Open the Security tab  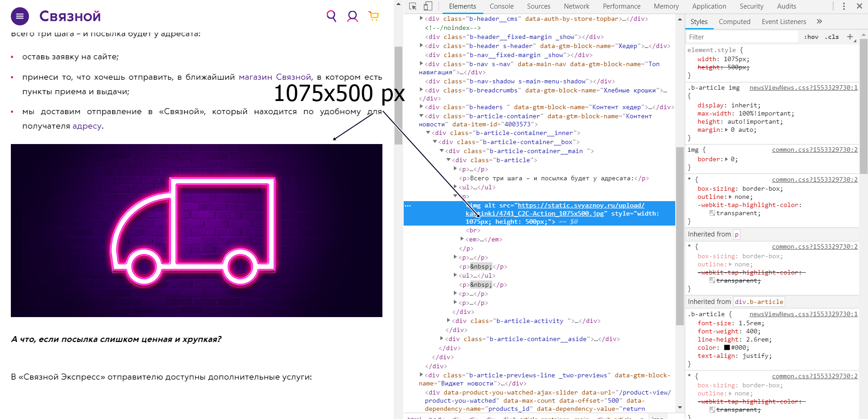click(751, 6)
